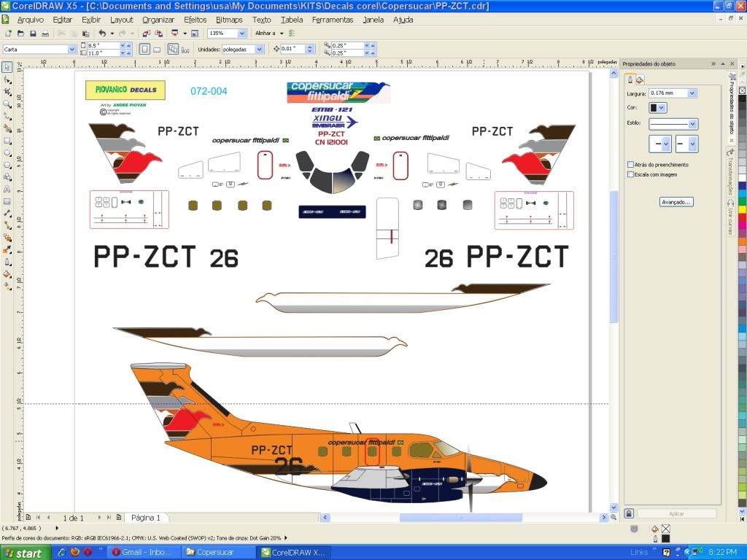Click the Windows 'start' button

[x=26, y=553]
